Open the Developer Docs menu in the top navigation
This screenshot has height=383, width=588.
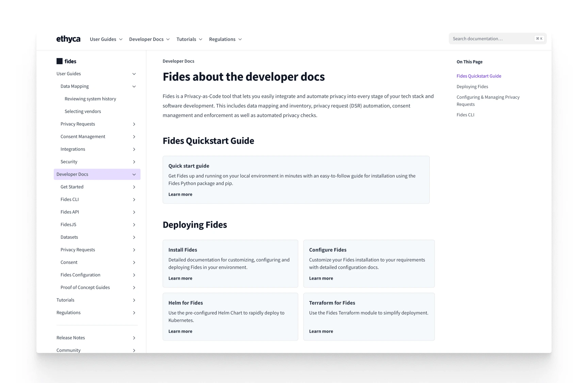pos(149,39)
